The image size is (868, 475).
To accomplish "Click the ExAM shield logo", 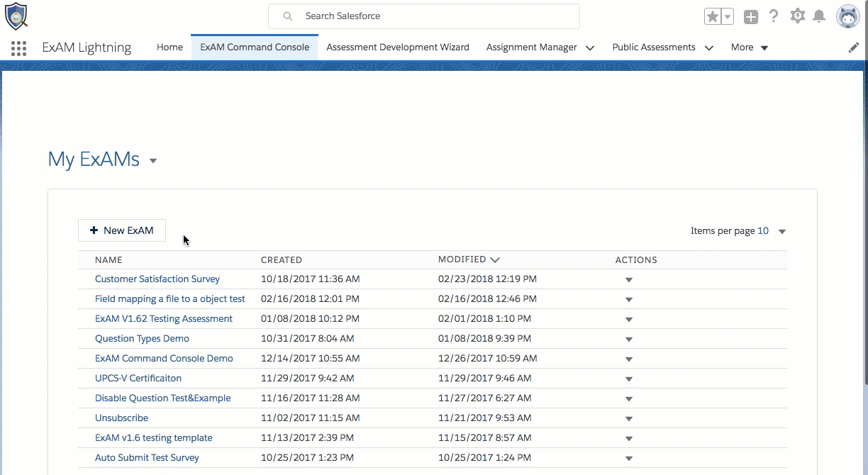I will [x=16, y=16].
